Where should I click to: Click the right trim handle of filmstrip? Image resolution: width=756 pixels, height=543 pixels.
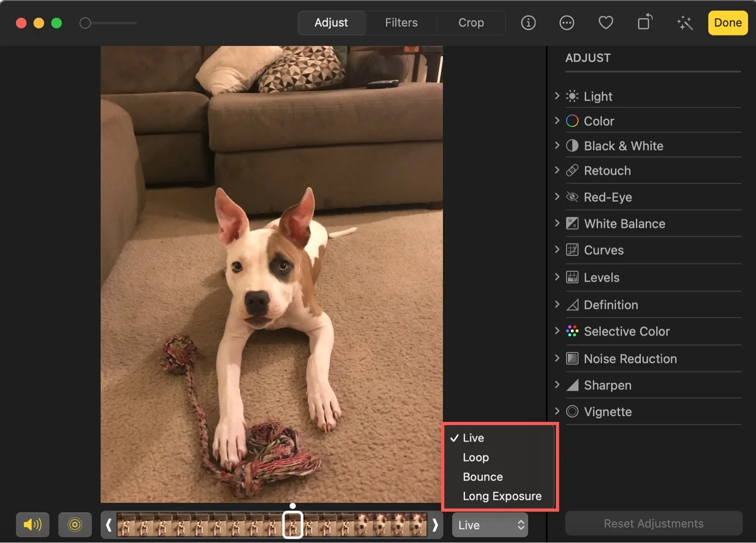pos(435,525)
